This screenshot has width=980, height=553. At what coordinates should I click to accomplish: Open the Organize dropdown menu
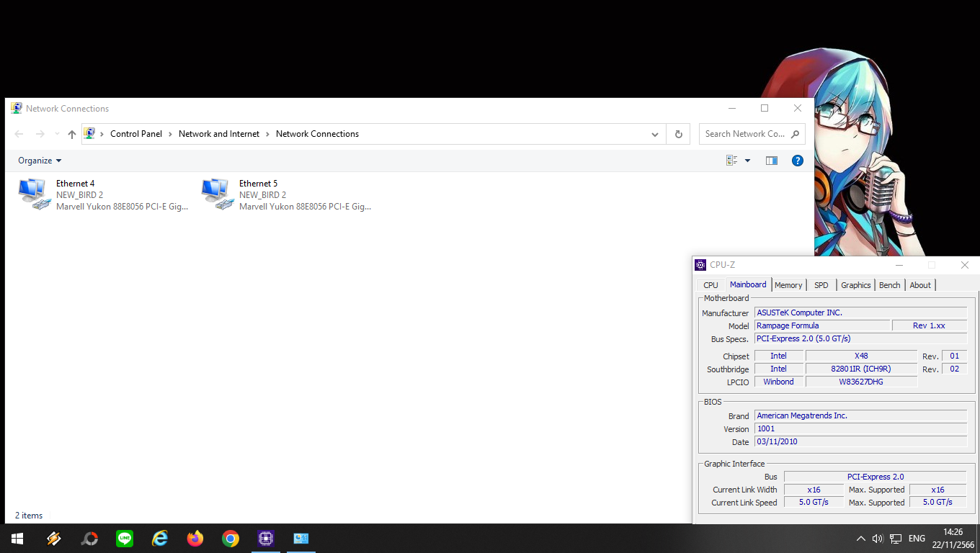(x=40, y=161)
